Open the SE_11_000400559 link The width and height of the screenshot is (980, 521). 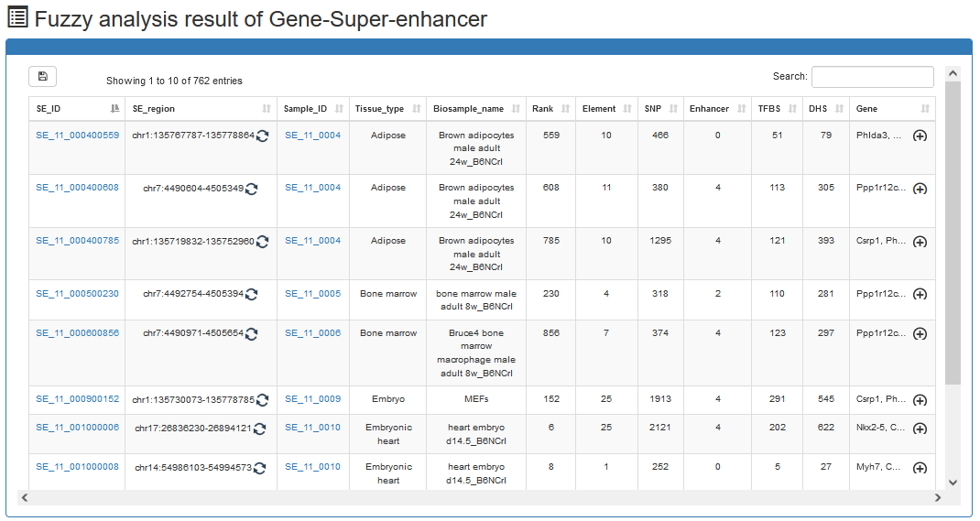pyautogui.click(x=78, y=135)
